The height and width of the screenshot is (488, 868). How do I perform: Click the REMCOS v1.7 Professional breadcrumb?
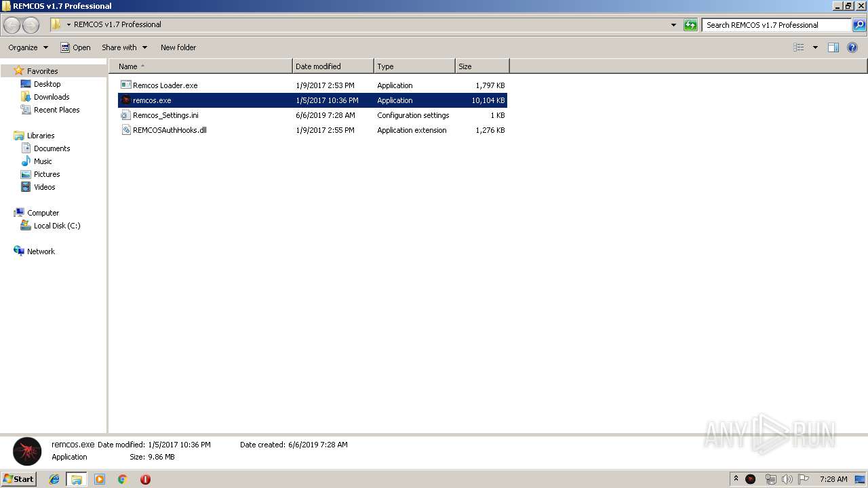point(117,24)
